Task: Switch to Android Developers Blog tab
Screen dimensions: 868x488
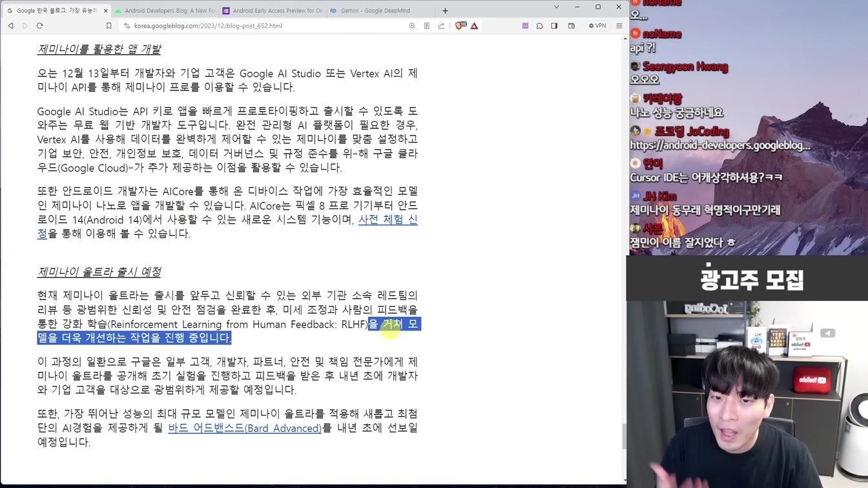Action: 165,10
